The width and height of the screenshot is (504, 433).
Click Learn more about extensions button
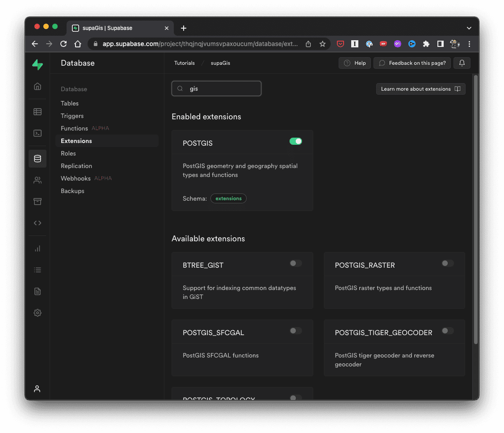pos(420,89)
